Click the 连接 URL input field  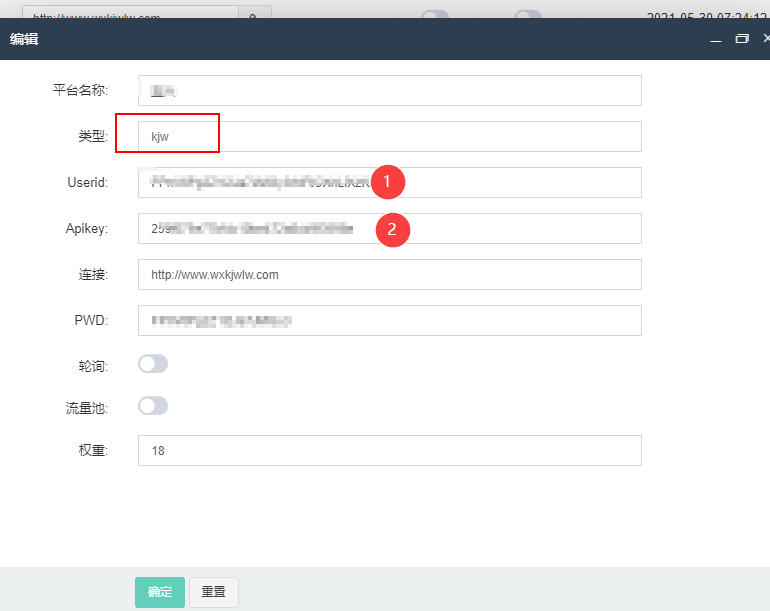coord(389,275)
